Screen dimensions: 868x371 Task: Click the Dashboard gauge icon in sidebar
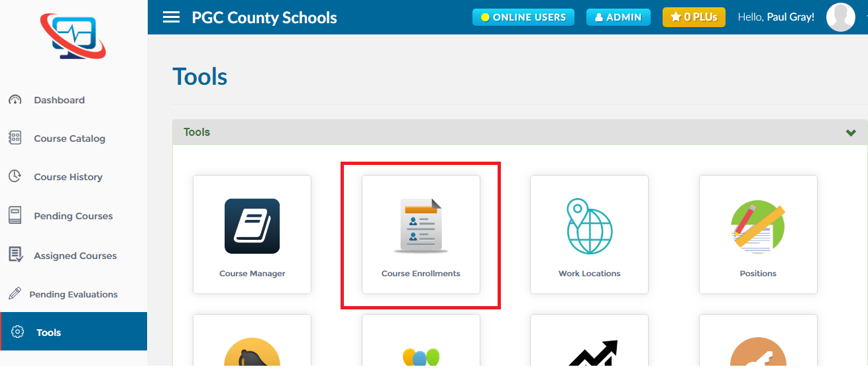point(15,100)
